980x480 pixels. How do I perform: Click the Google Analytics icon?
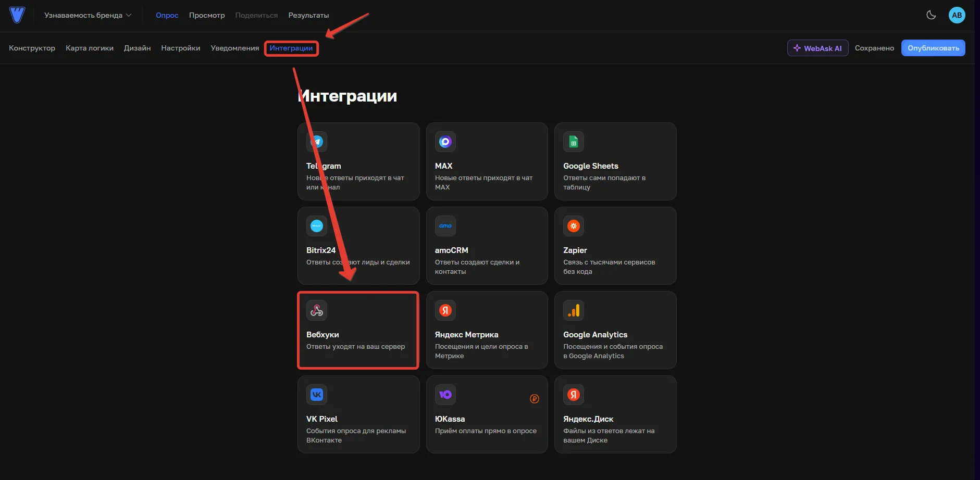(x=574, y=310)
